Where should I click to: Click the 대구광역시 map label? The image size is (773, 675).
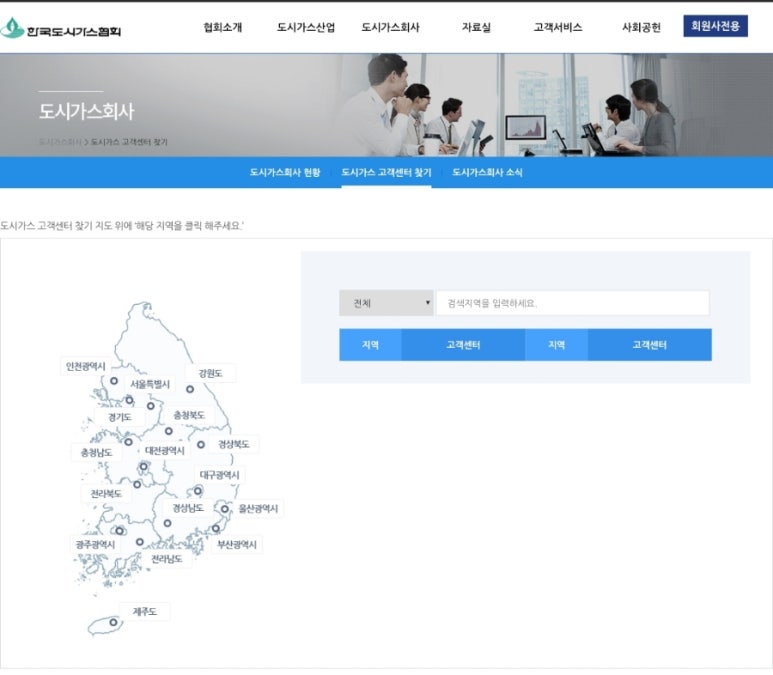coord(219,475)
